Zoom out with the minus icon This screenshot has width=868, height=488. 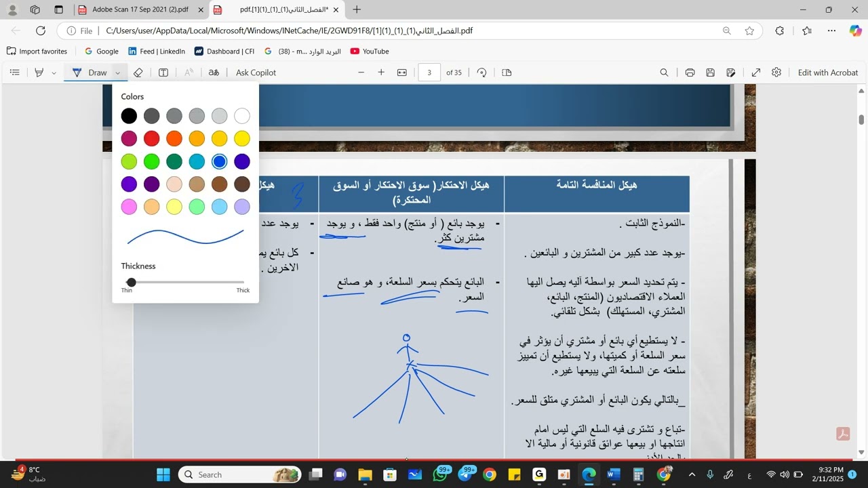(361, 73)
